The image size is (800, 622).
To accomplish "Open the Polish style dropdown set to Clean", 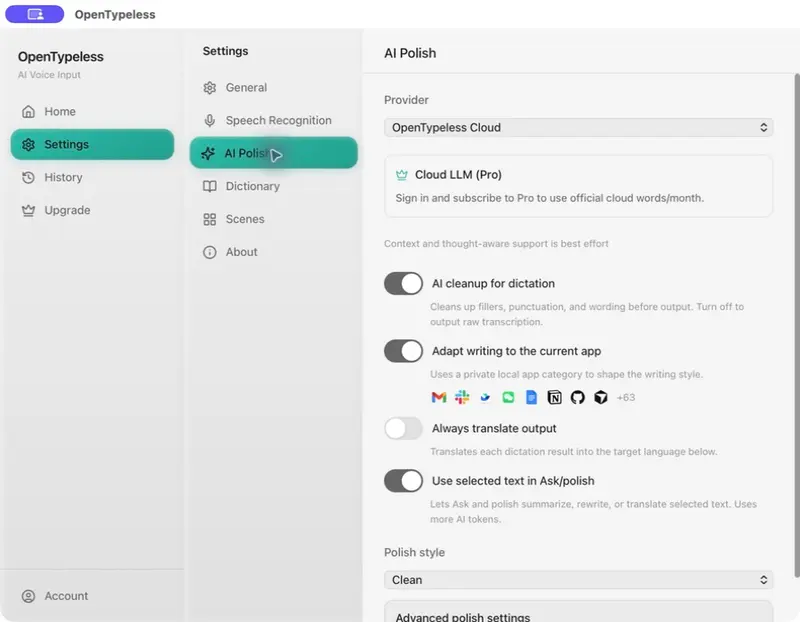I will pyautogui.click(x=579, y=580).
